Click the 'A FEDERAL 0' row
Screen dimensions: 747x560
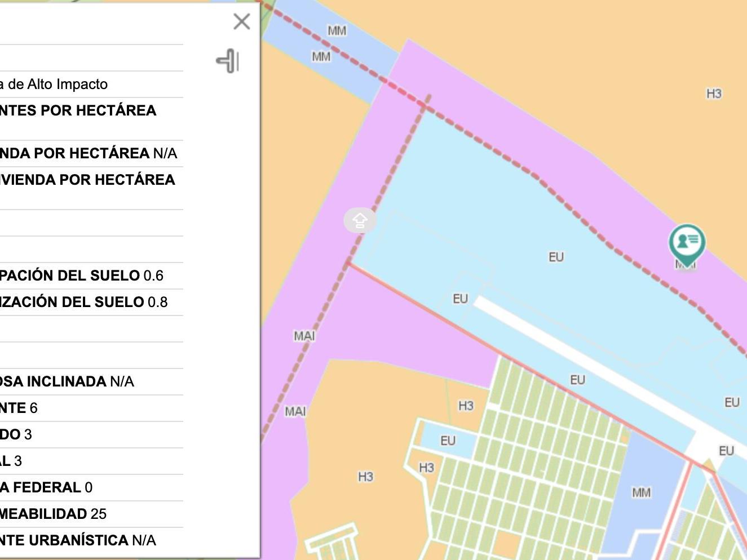point(46,487)
